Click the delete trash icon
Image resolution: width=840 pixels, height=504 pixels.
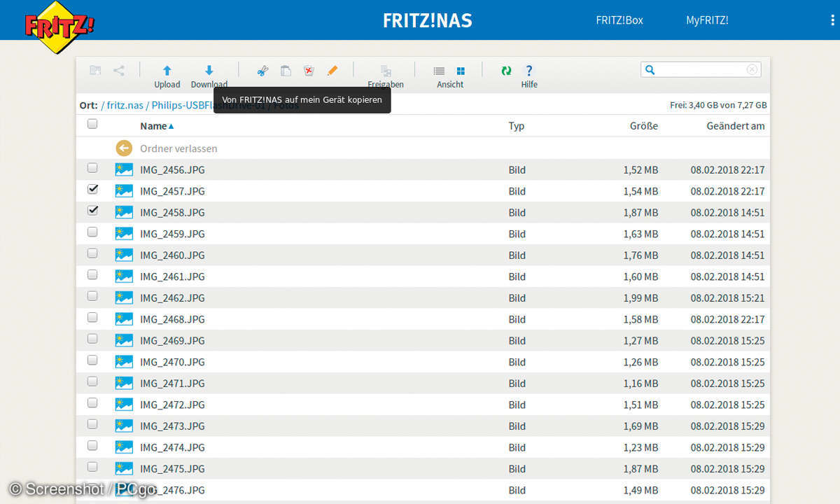tap(309, 71)
